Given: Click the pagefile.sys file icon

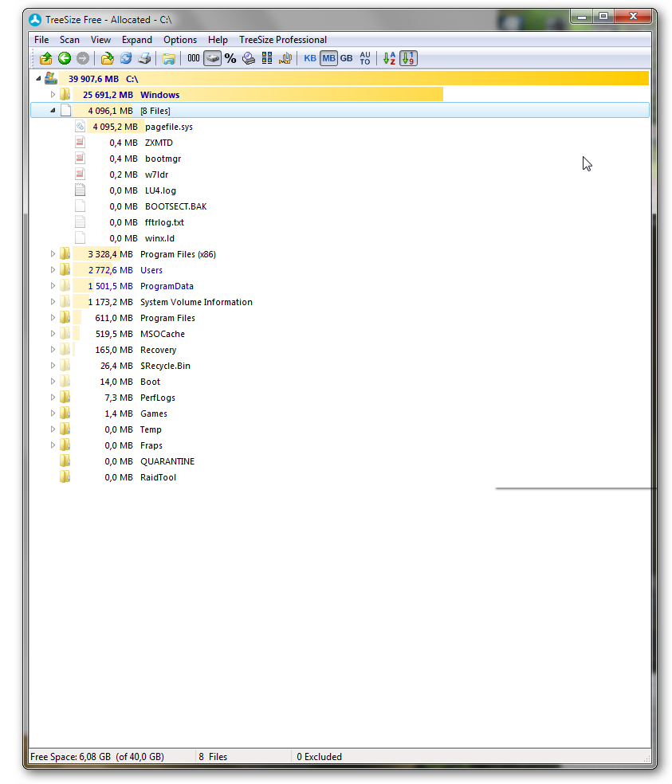Looking at the screenshot, I should tap(80, 127).
